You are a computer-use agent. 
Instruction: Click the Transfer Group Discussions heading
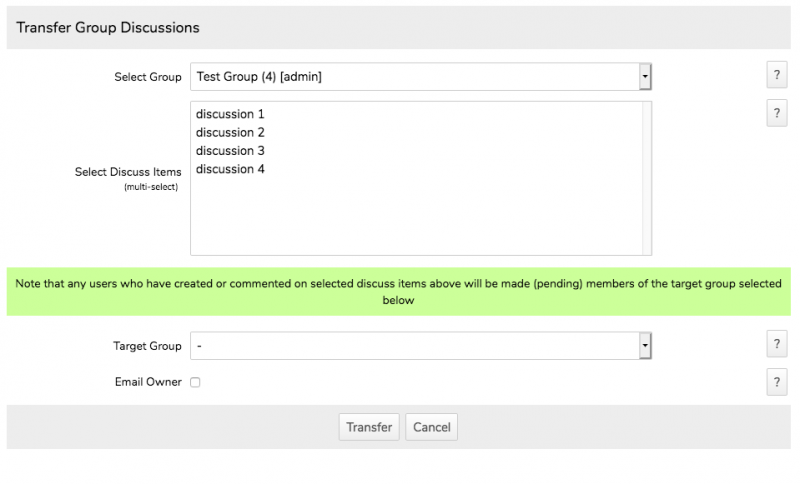click(108, 28)
